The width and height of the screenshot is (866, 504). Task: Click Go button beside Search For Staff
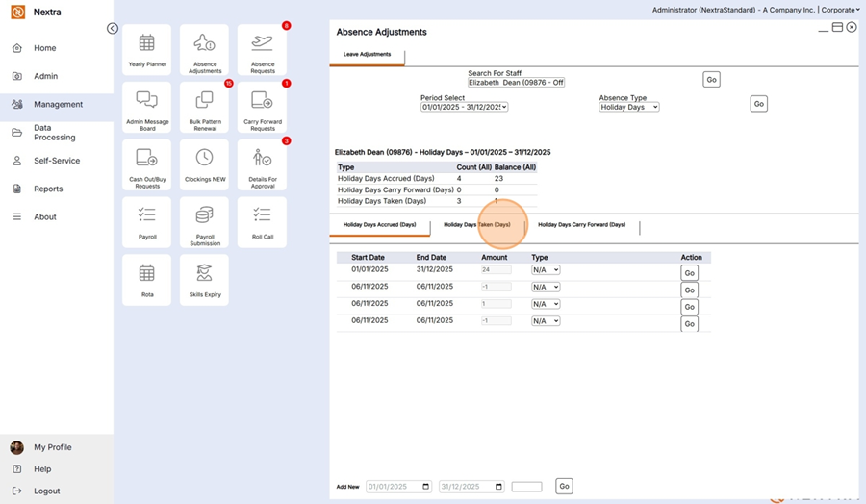(x=711, y=80)
